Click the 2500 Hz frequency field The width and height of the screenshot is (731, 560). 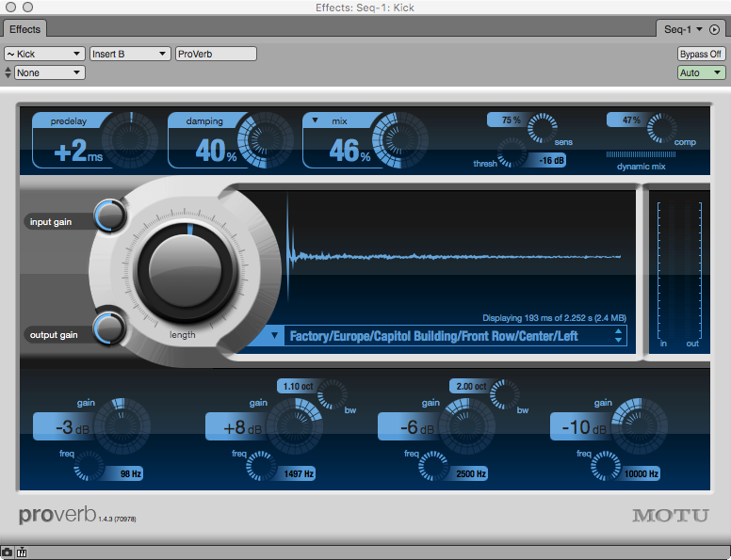click(x=470, y=473)
